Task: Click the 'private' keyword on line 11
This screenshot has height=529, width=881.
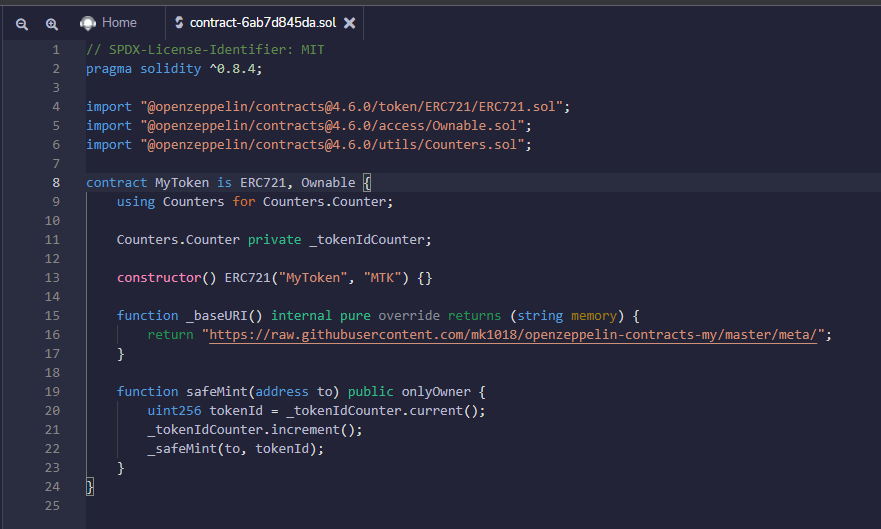Action: [275, 240]
